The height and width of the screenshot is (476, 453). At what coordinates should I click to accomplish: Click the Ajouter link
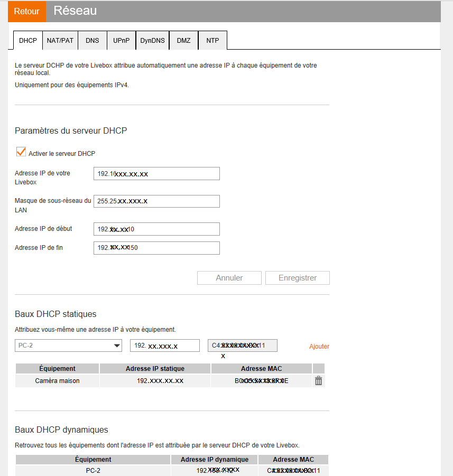319,346
